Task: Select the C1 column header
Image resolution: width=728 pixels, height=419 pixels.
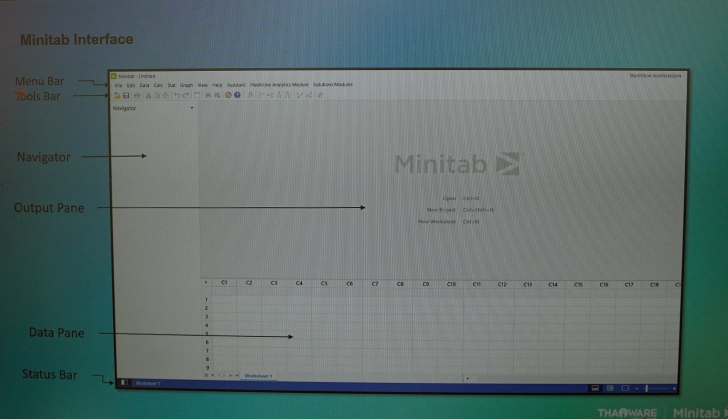Action: 224,282
